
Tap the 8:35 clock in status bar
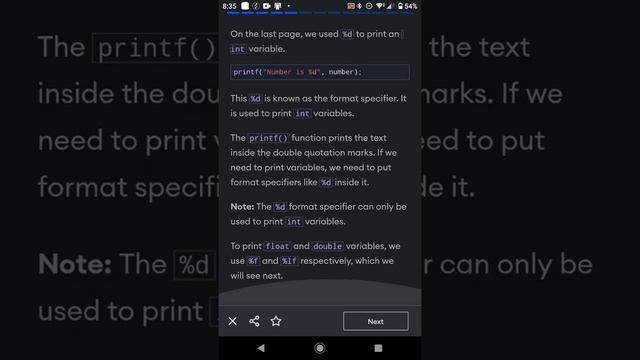[229, 6]
